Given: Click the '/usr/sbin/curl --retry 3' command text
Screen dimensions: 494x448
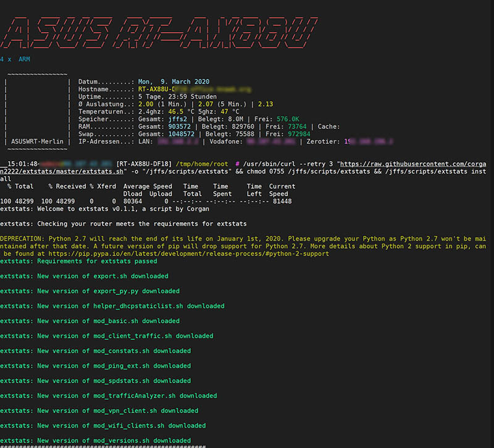Looking at the screenshot, I should 288,164.
